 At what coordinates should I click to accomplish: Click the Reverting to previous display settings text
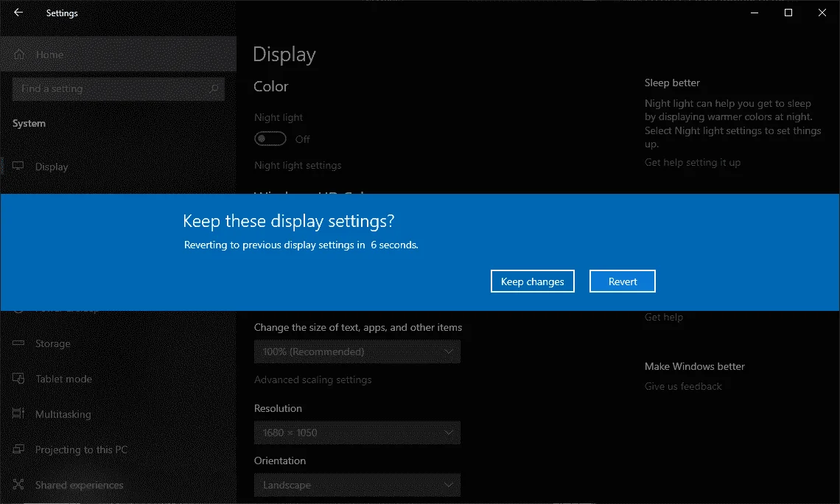coord(301,245)
